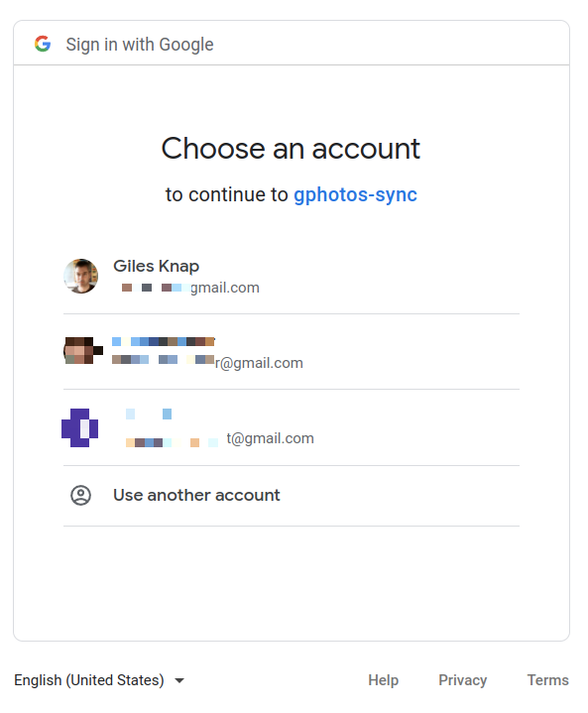Open the Privacy link

(462, 680)
